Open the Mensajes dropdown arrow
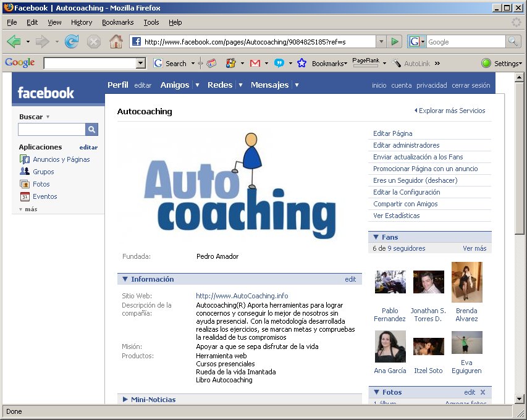Viewport: 527px width, 420px height. pos(297,85)
